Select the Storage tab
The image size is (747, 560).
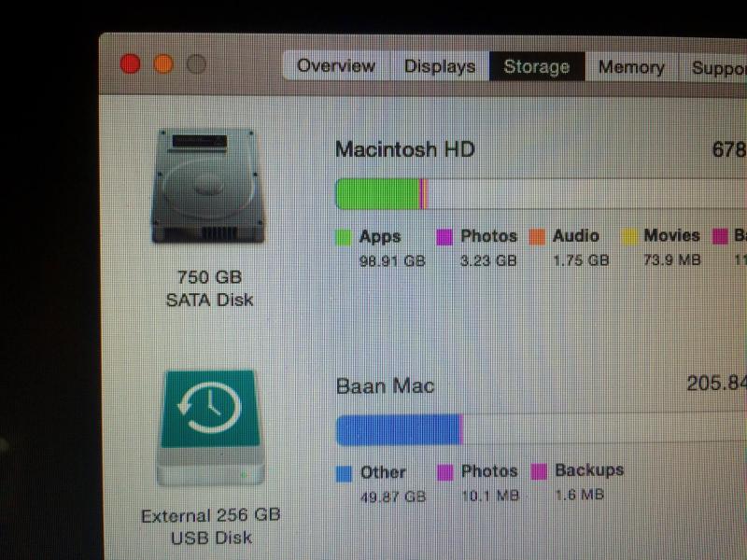[x=537, y=66]
